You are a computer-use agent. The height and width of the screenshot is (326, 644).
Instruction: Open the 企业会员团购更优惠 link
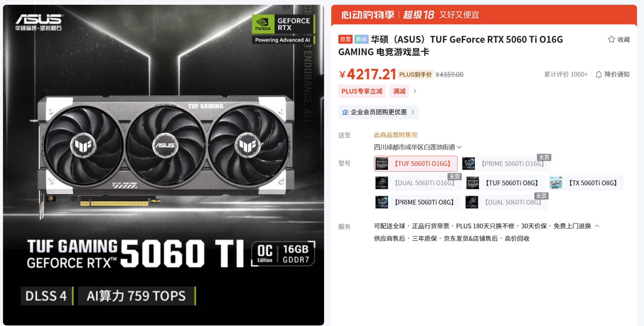tap(378, 112)
